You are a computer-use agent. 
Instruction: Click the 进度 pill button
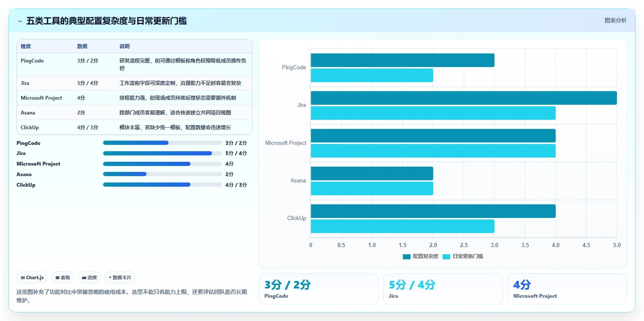pyautogui.click(x=89, y=277)
